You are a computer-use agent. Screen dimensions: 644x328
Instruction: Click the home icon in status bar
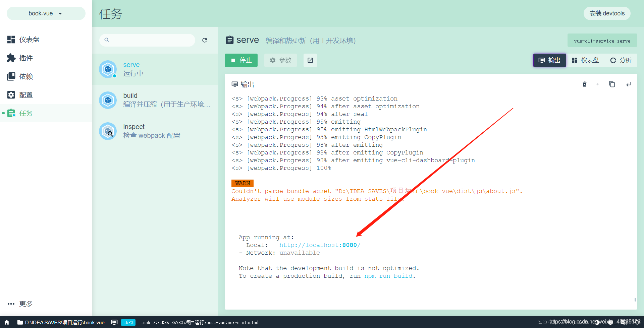click(x=7, y=322)
